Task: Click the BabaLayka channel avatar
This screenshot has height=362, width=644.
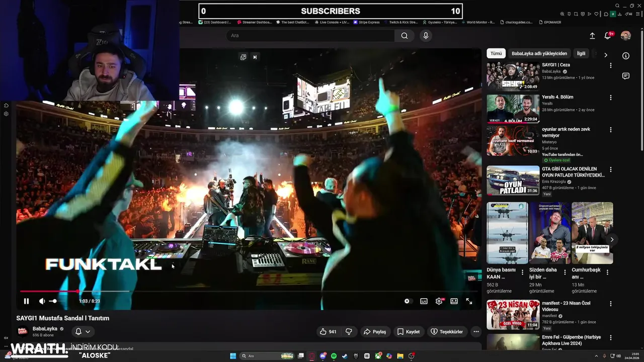Action: 23,331
